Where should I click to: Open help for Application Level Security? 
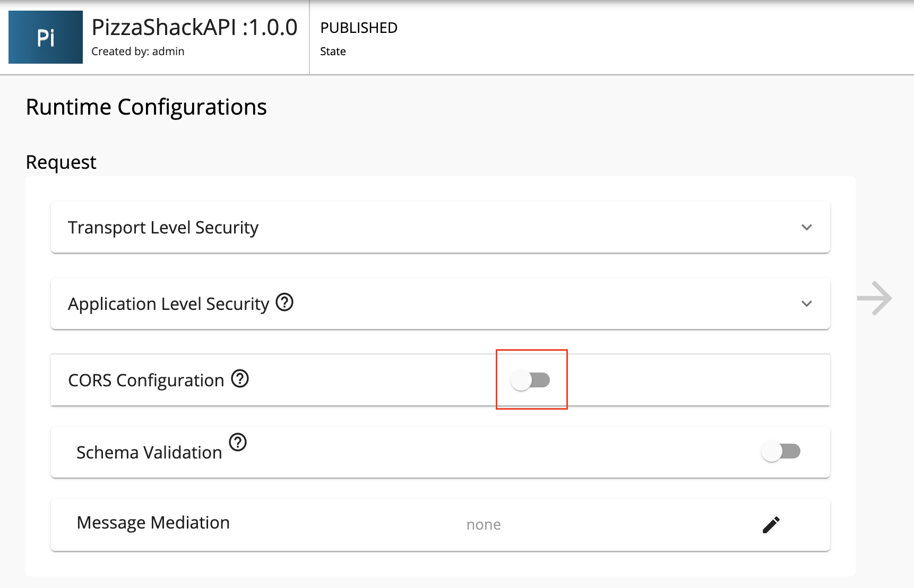[x=284, y=303]
